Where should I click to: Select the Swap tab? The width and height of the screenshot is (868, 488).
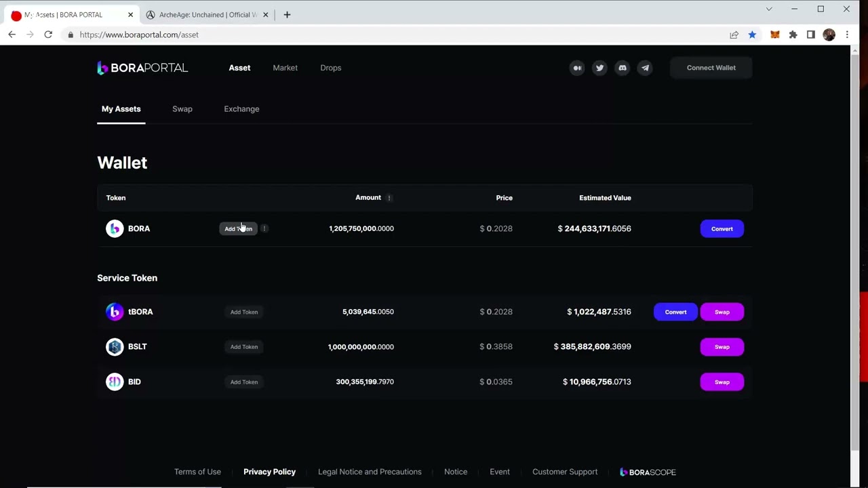(x=182, y=109)
